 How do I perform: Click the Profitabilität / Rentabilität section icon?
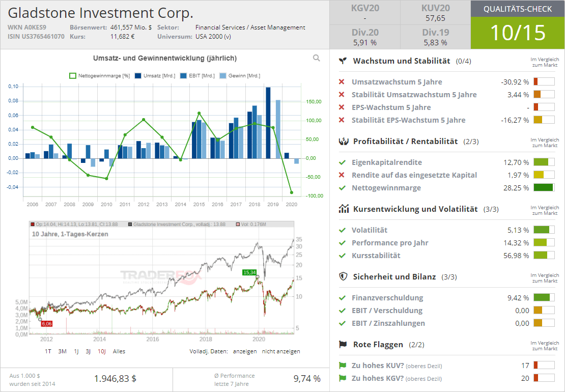tap(343, 141)
